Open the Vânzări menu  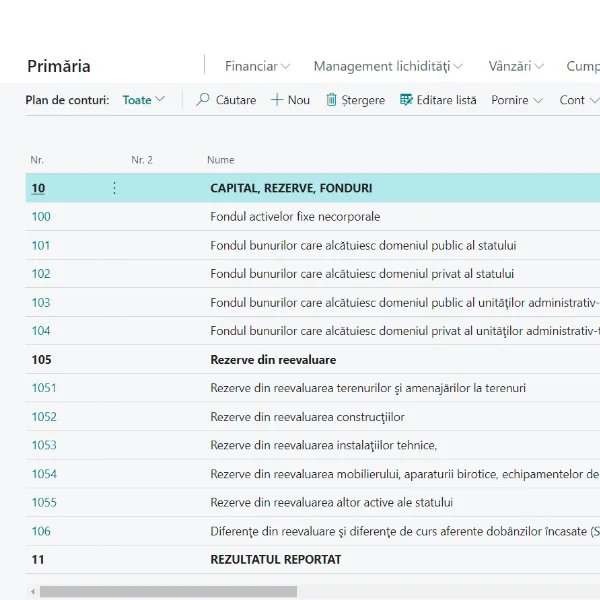(516, 66)
